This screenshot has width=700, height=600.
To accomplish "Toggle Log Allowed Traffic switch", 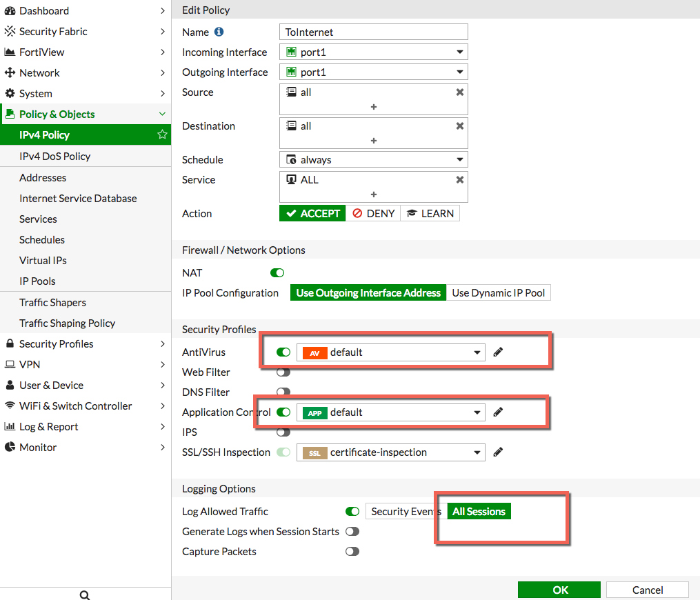I will tap(352, 511).
